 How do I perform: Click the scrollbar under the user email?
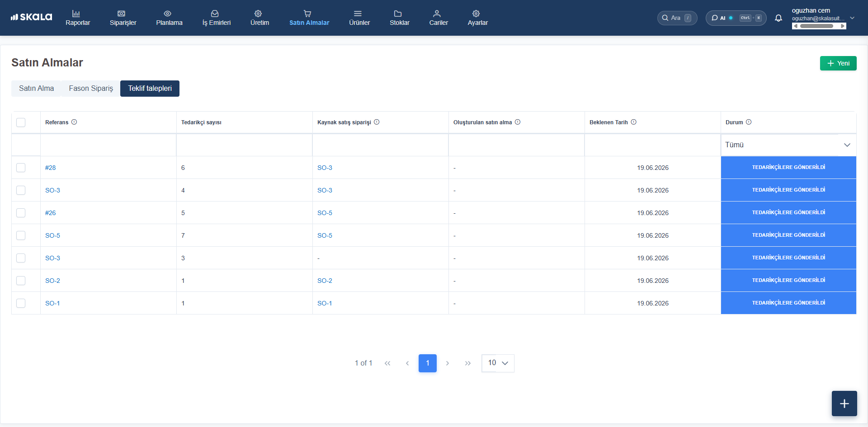pyautogui.click(x=819, y=26)
